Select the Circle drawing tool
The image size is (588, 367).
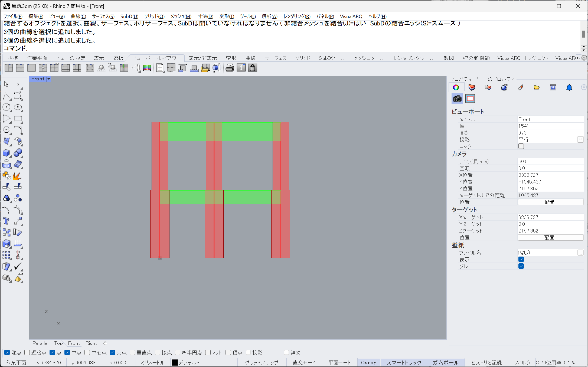6,107
